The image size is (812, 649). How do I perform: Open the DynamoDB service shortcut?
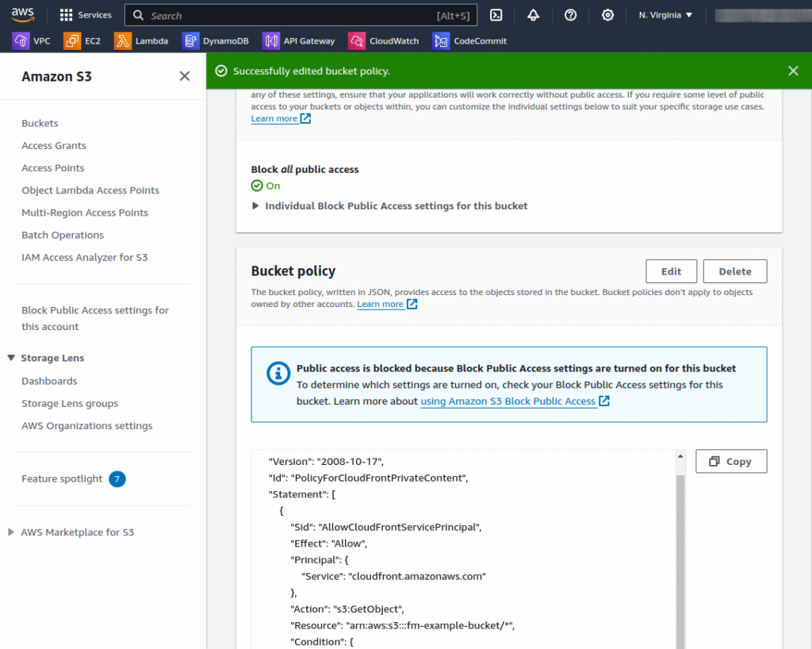pos(216,41)
